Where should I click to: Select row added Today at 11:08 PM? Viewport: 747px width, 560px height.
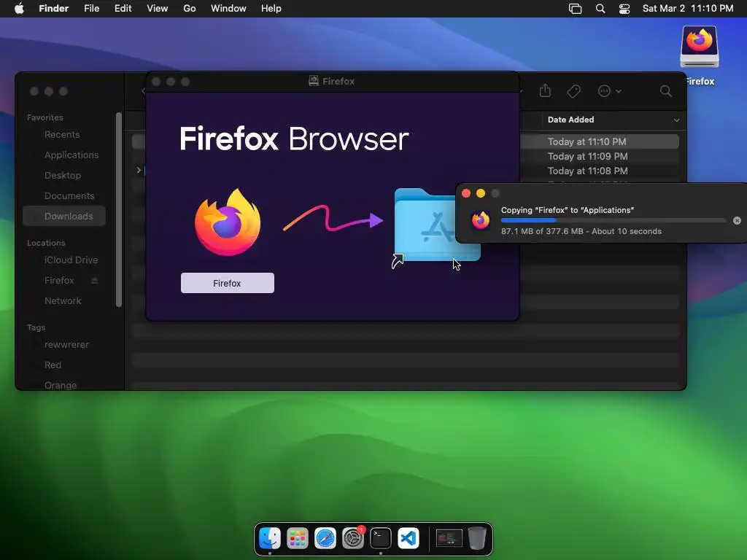[x=587, y=171]
